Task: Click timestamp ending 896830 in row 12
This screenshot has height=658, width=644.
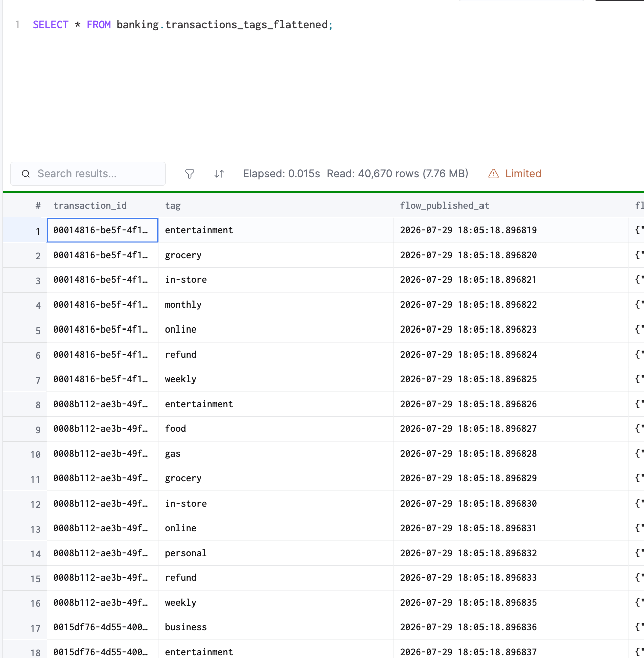Action: point(468,504)
